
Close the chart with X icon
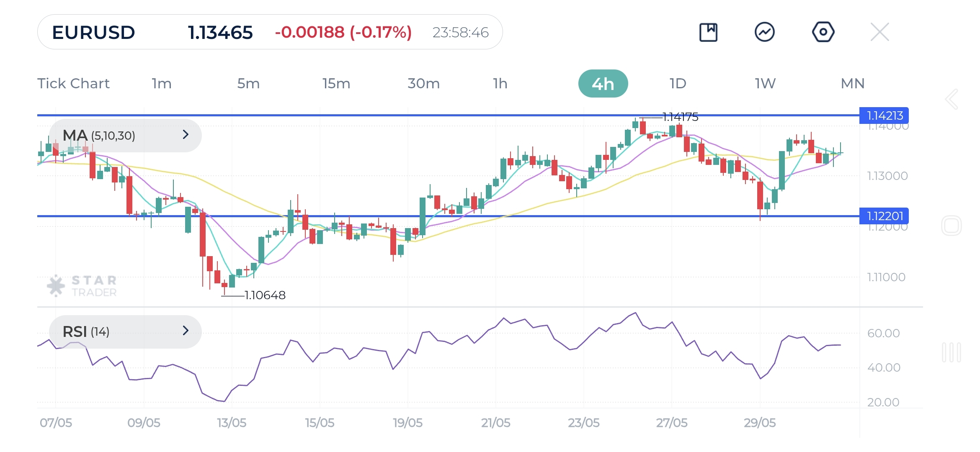pos(879,32)
